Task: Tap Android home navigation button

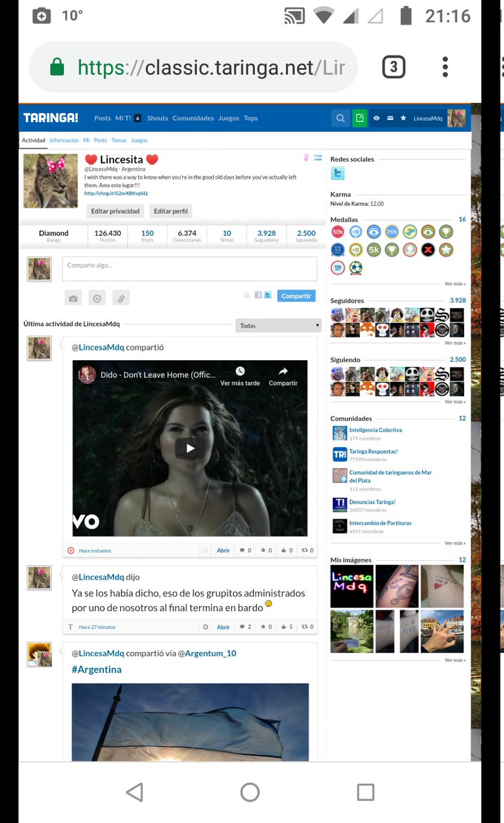Action: pyautogui.click(x=250, y=792)
